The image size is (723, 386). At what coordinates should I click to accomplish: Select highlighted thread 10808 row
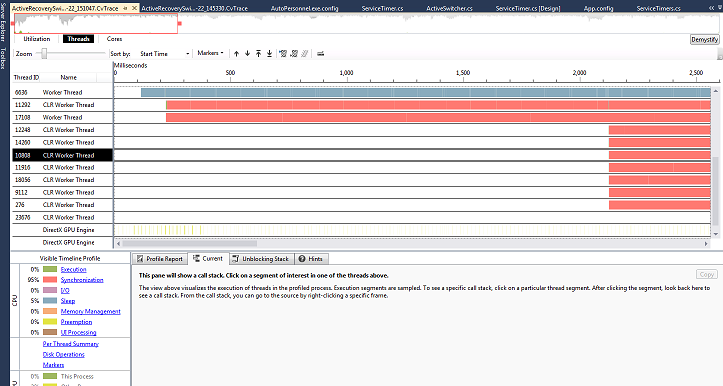point(62,155)
